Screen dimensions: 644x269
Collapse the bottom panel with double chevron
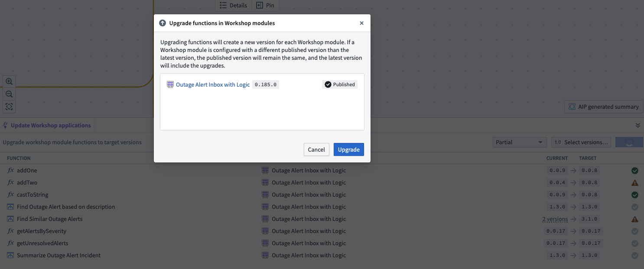pos(637,125)
